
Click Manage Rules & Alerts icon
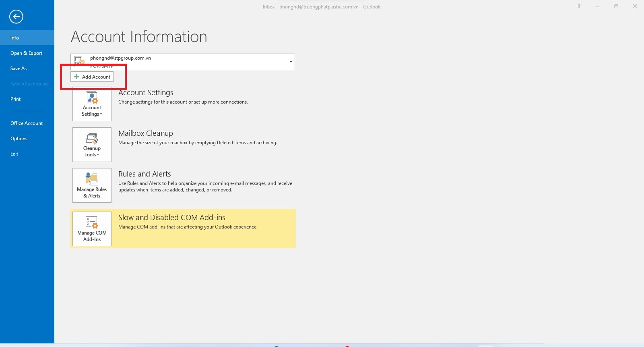(92, 185)
